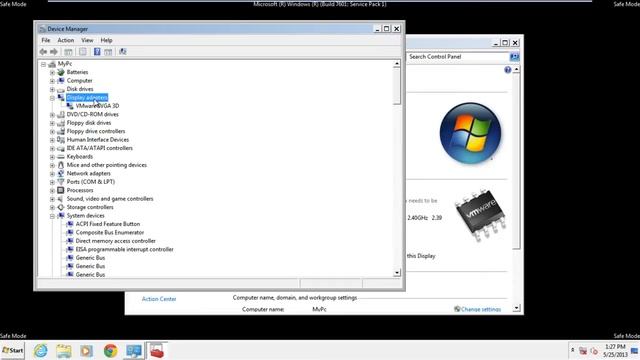
Task: Click the Change settings link
Action: click(x=481, y=309)
